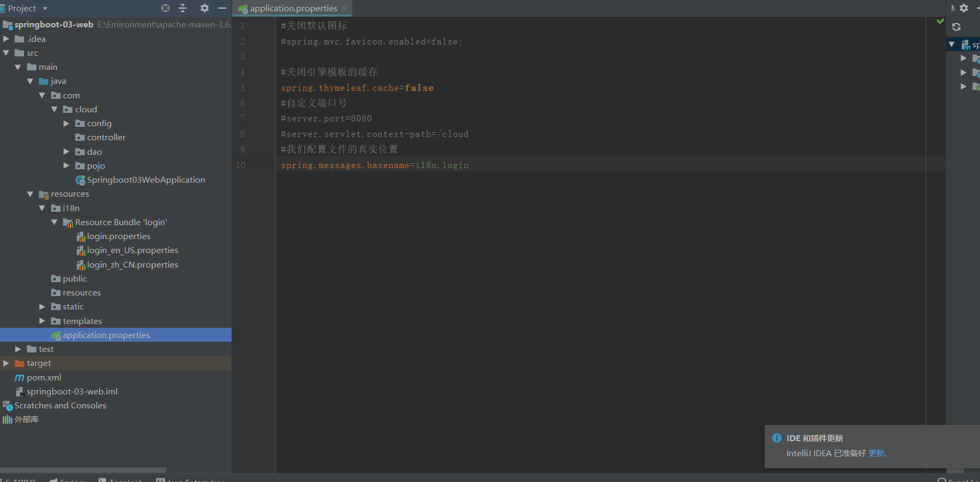The height and width of the screenshot is (482, 980).
Task: Click the external libraries bars icon
Action: 8,420
